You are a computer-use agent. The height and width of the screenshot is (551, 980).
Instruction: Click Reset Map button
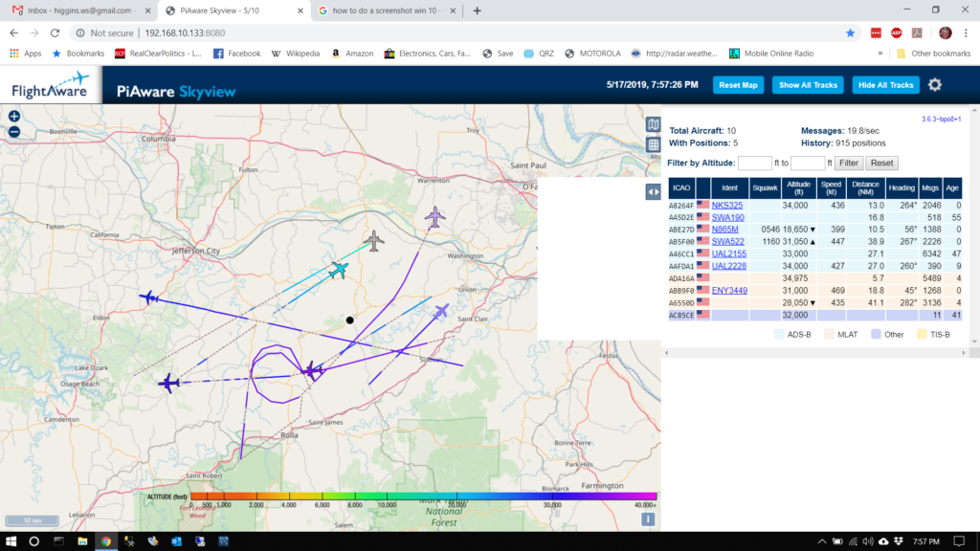pyautogui.click(x=738, y=85)
